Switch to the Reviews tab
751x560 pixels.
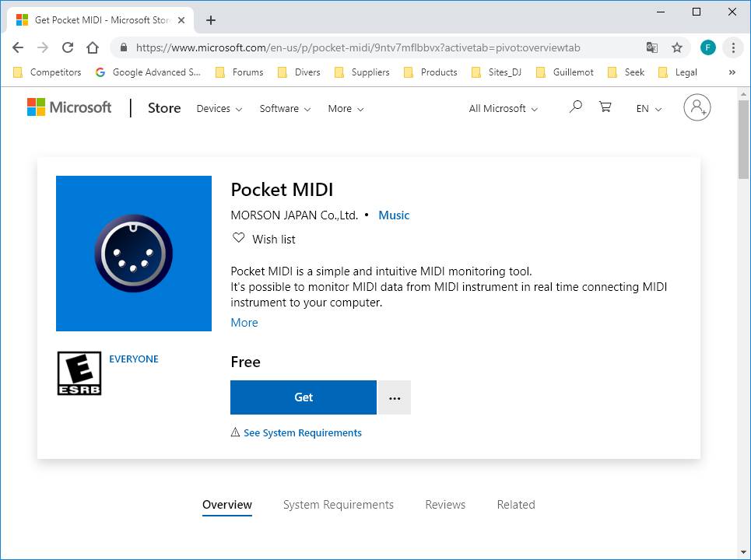coord(445,505)
